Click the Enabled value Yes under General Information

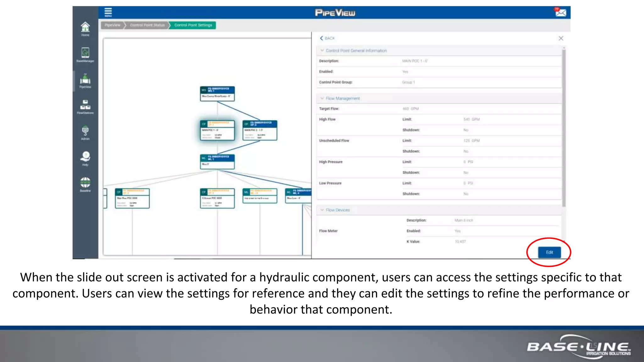405,72
